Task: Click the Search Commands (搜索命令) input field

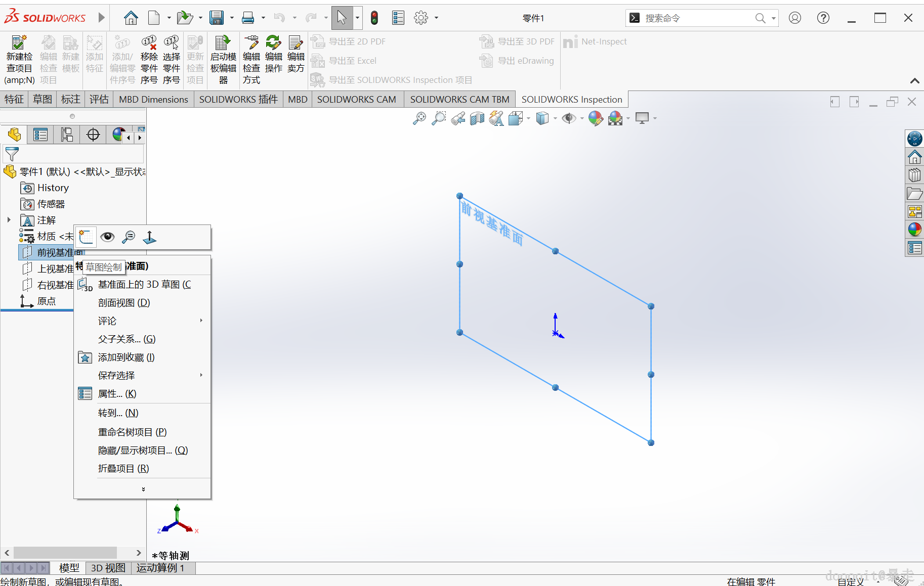Action: click(x=698, y=18)
